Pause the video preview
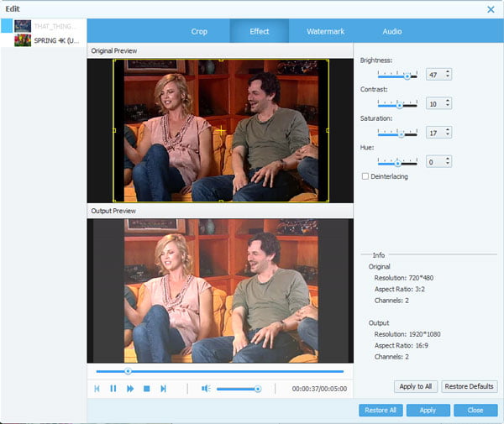The image size is (504, 424). point(113,389)
